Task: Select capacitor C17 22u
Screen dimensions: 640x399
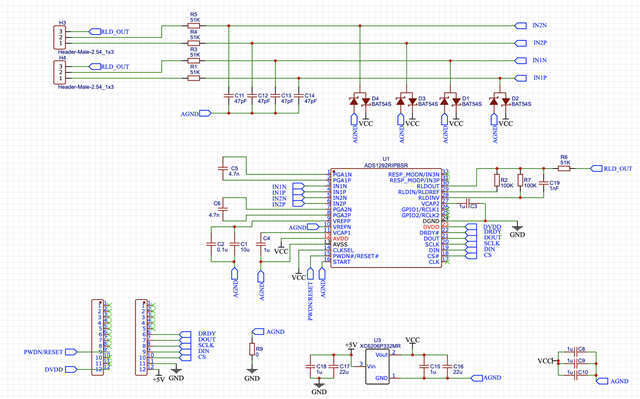Action: (333, 366)
